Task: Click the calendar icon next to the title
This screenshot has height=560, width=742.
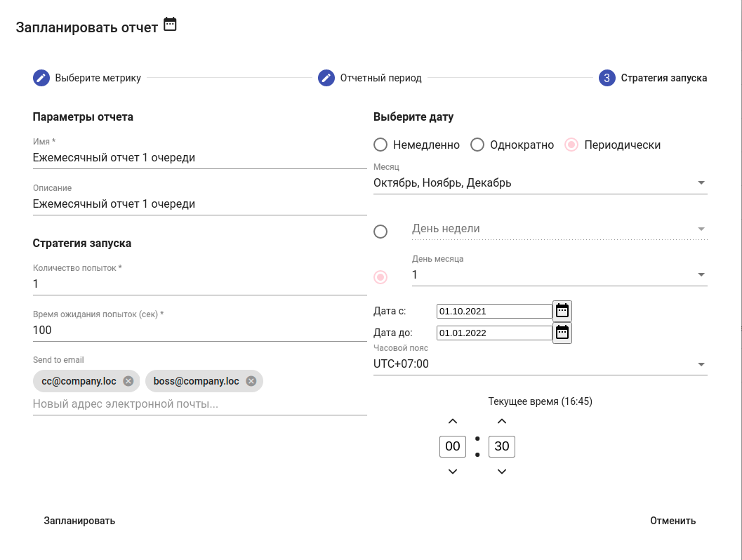Action: point(170,25)
